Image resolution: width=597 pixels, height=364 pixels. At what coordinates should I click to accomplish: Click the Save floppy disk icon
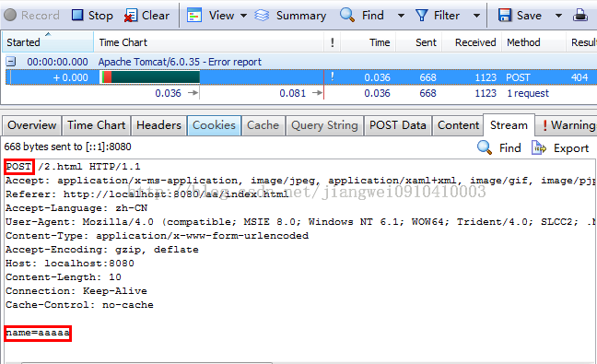pos(505,16)
